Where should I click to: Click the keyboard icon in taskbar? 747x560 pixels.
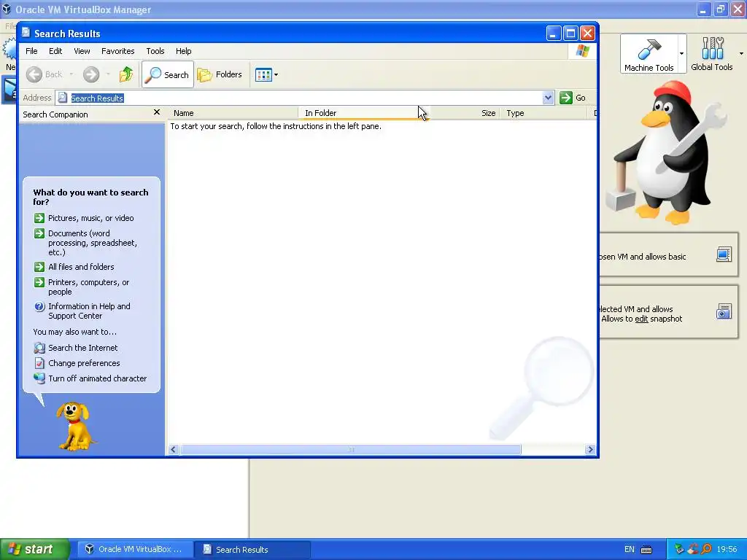tap(646, 550)
